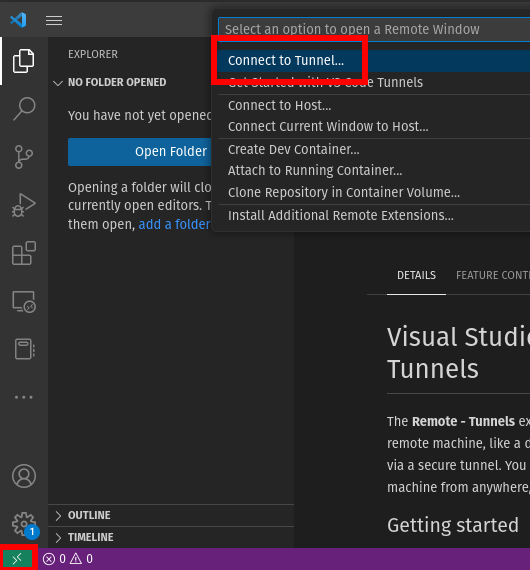Show additional views via ellipsis icon
This screenshot has height=570, width=530.
[x=24, y=397]
